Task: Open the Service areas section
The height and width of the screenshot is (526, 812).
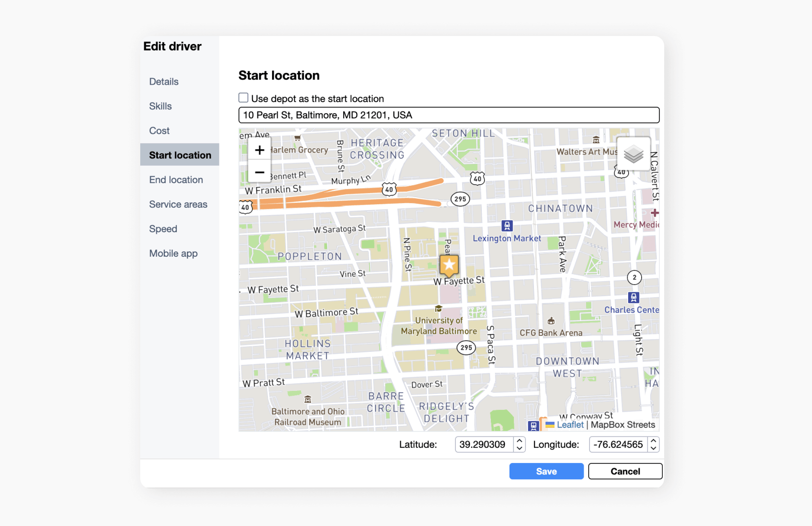Action: point(178,204)
